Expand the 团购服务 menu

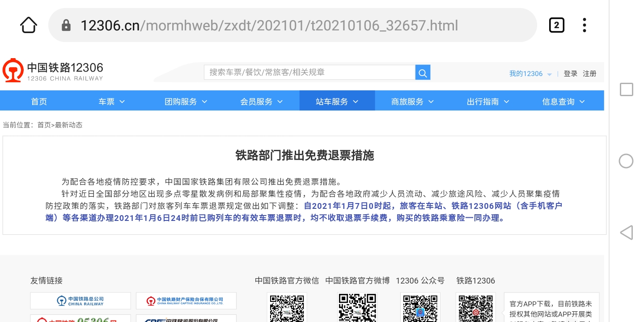pos(186,102)
